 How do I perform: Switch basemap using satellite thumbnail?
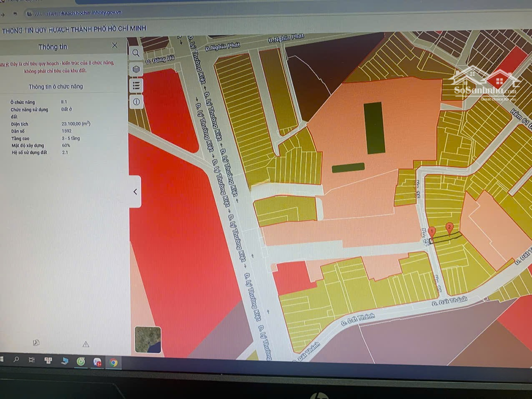tap(148, 340)
